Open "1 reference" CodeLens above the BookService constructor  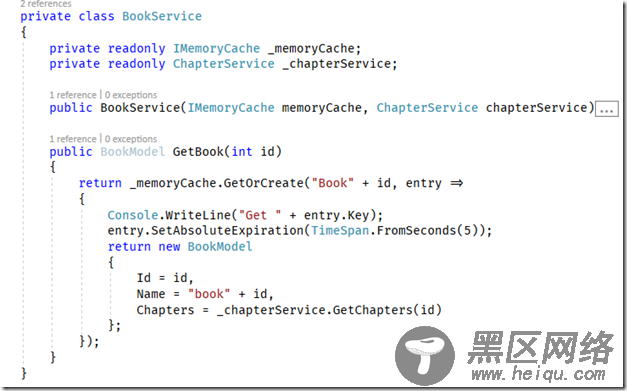pos(73,95)
